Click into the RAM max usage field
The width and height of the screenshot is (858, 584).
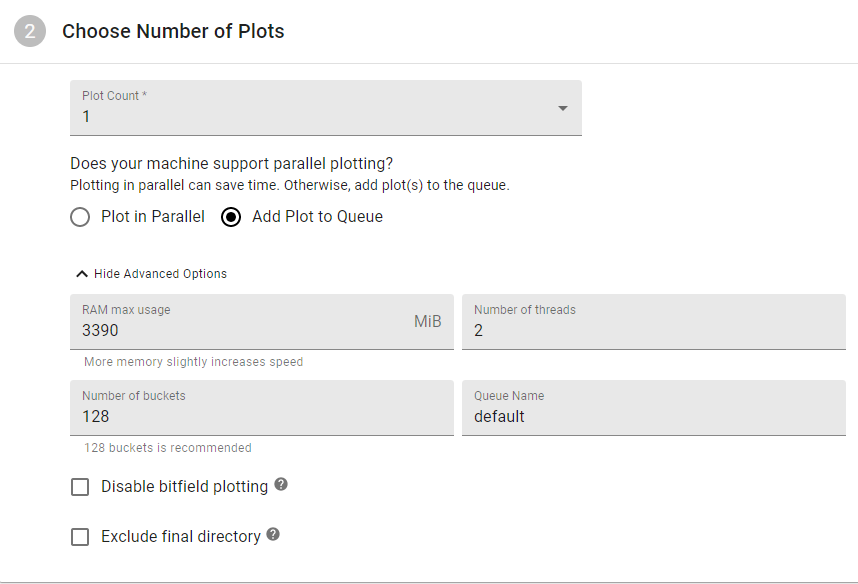(x=262, y=322)
